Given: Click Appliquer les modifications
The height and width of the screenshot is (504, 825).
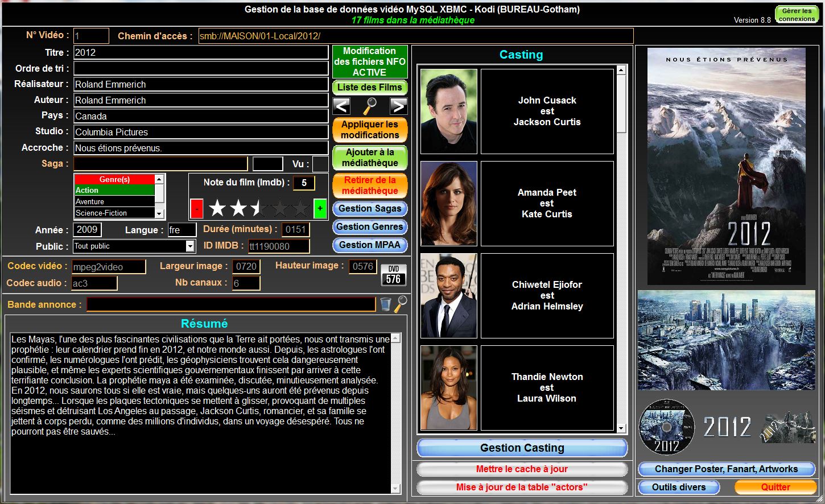Looking at the screenshot, I should (370, 130).
